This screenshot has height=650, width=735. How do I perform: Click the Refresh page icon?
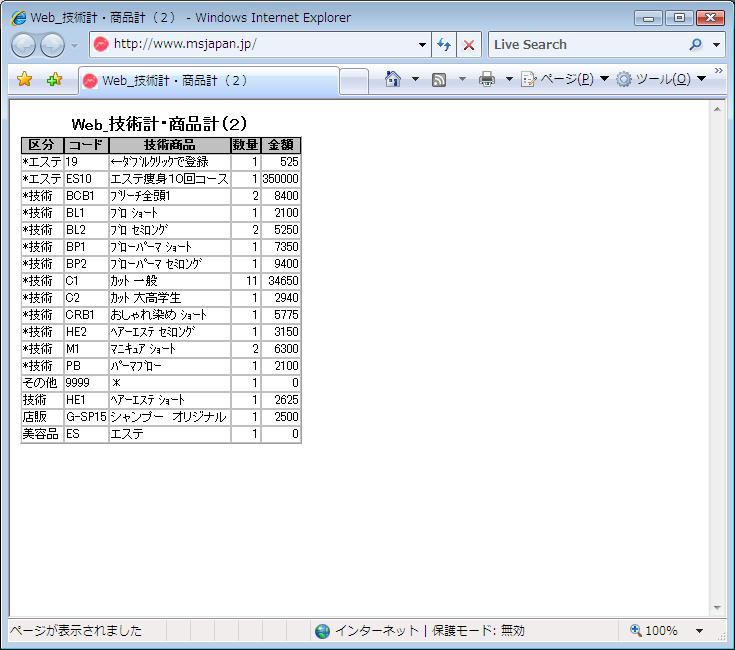click(444, 45)
